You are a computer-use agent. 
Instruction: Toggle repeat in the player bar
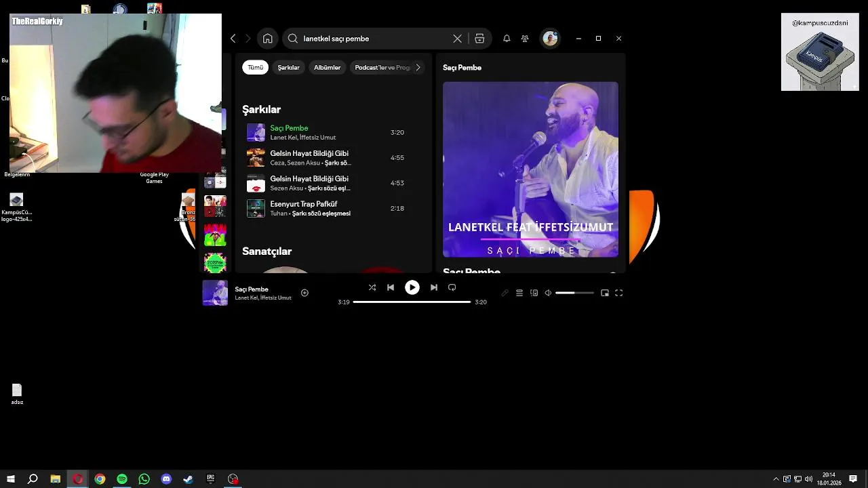pos(452,287)
